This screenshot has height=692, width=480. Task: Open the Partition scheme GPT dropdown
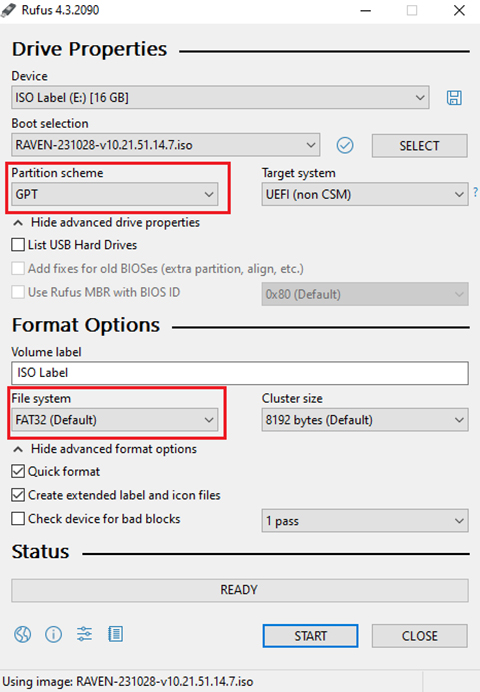115,195
